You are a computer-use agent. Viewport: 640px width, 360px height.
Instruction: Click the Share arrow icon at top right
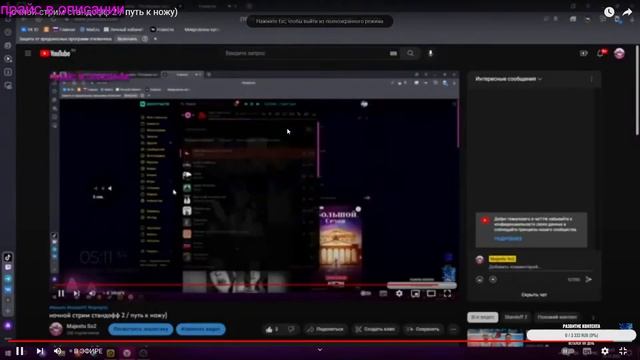(x=627, y=12)
